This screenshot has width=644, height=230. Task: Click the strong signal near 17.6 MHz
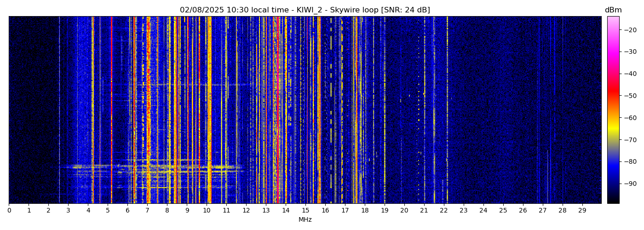(x=356, y=110)
